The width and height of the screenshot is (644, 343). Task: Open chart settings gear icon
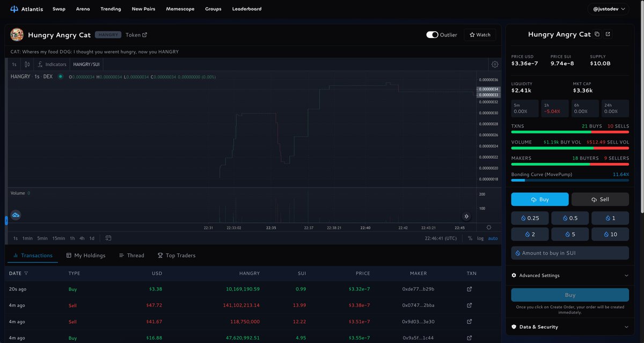495,64
